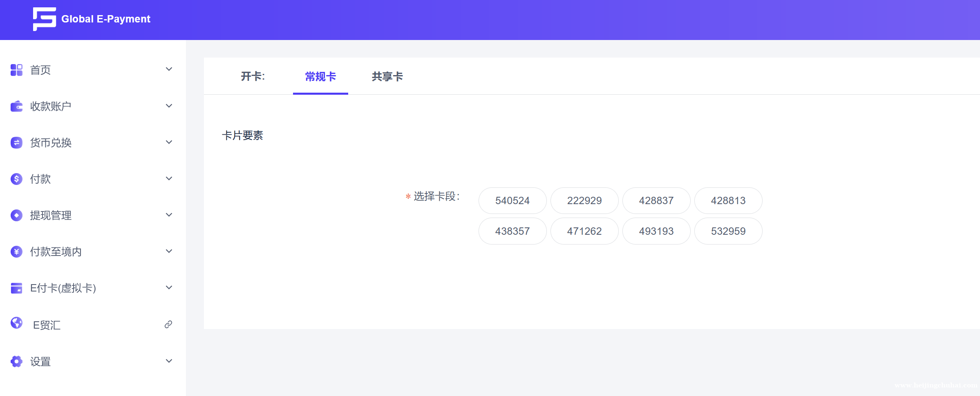Expand the 收款账户 menu chevron
The image size is (980, 396).
[169, 106]
